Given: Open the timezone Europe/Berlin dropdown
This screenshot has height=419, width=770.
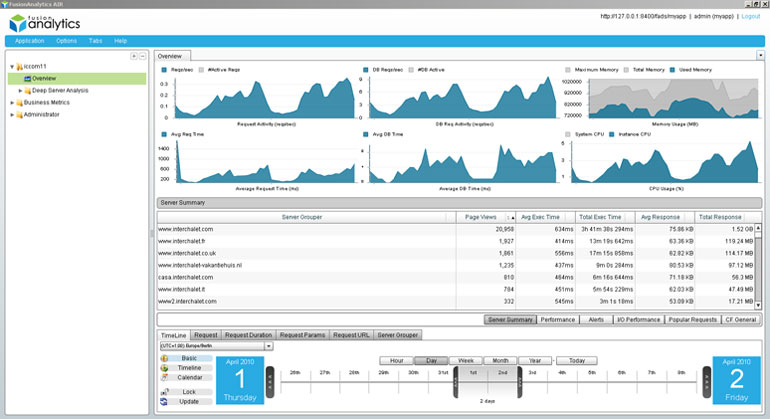Looking at the screenshot, I should coord(217,346).
